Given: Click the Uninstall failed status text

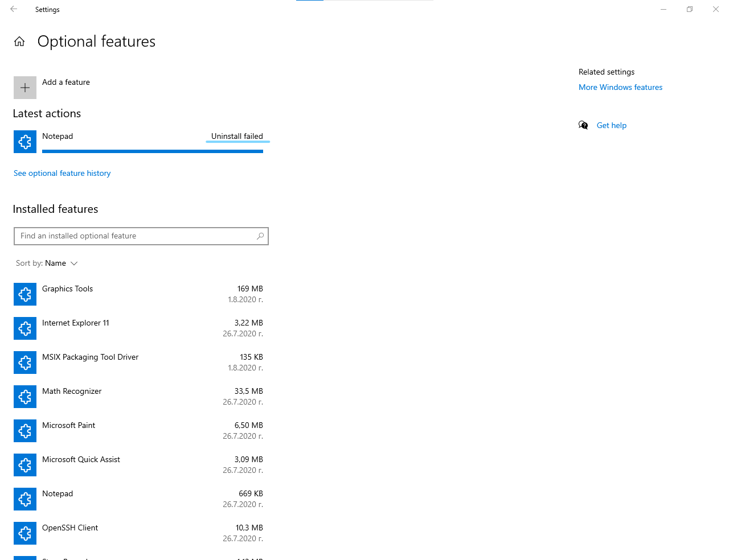Looking at the screenshot, I should point(237,136).
